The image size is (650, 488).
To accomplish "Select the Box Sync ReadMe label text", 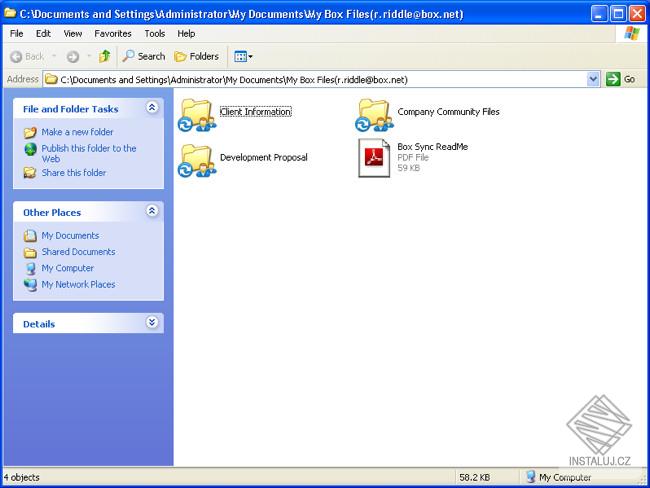I will point(432,146).
